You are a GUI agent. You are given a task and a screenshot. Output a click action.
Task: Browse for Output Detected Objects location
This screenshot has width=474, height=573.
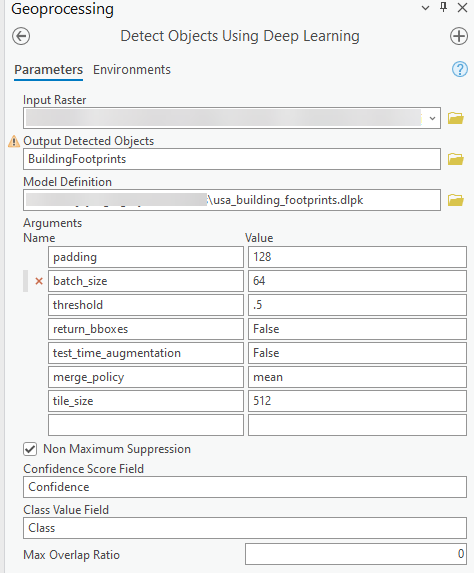pyautogui.click(x=456, y=159)
